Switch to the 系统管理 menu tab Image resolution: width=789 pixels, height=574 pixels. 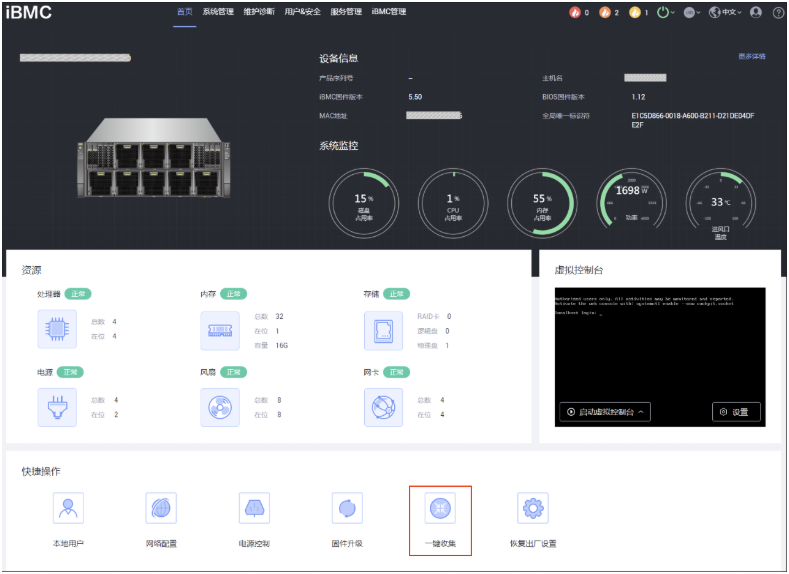[218, 12]
